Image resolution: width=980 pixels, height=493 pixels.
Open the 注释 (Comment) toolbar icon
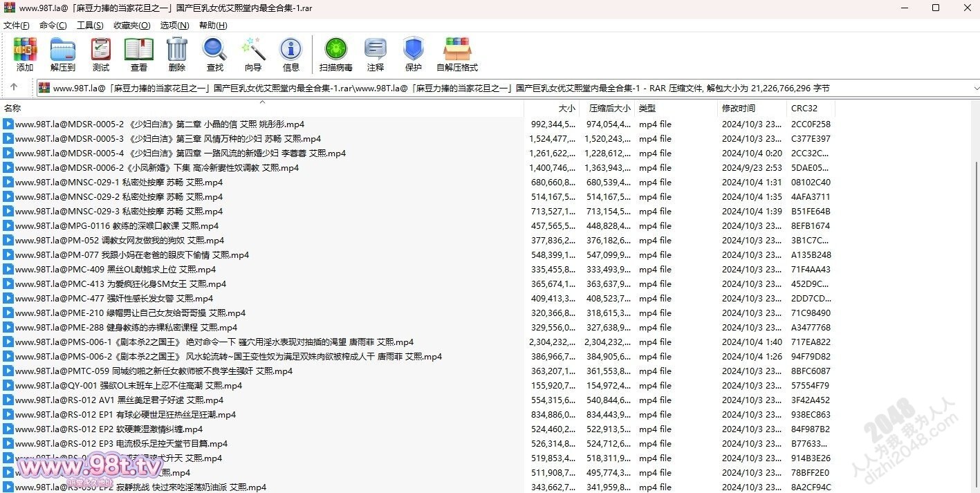tap(376, 54)
